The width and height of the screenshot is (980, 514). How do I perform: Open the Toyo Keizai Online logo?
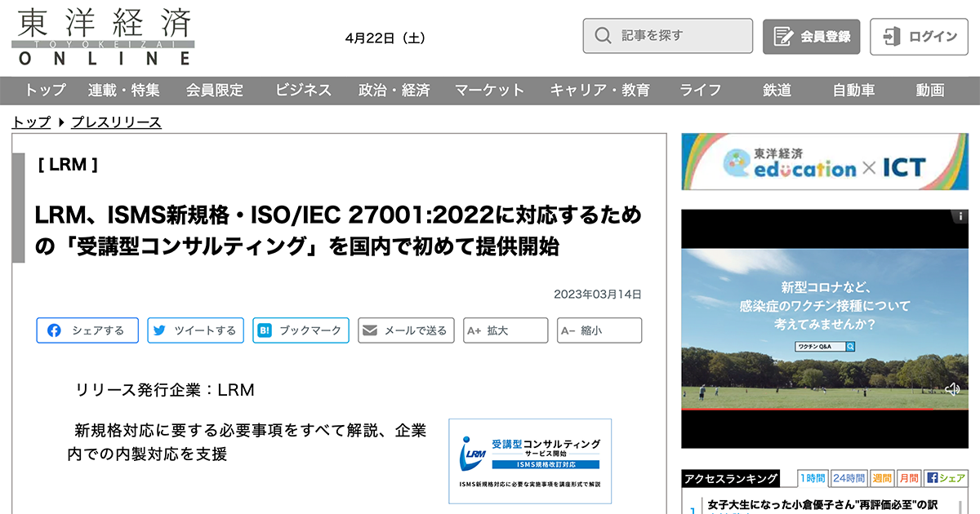tap(104, 37)
